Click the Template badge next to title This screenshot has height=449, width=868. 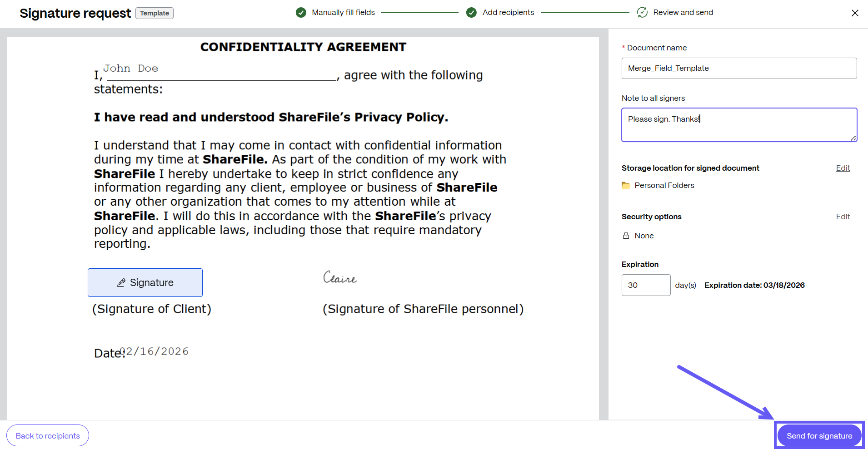click(x=155, y=13)
